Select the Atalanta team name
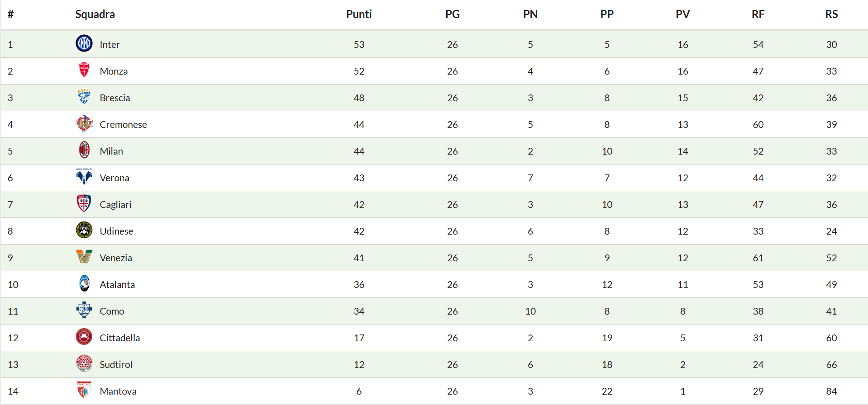This screenshot has width=868, height=405. 117,285
